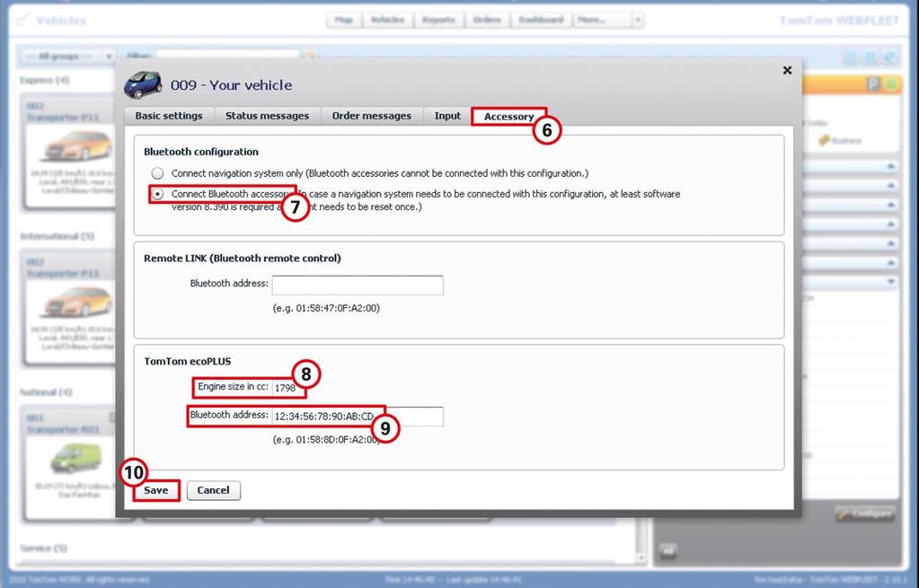919x588 pixels.
Task: Open the Order messages tab
Action: point(372,116)
